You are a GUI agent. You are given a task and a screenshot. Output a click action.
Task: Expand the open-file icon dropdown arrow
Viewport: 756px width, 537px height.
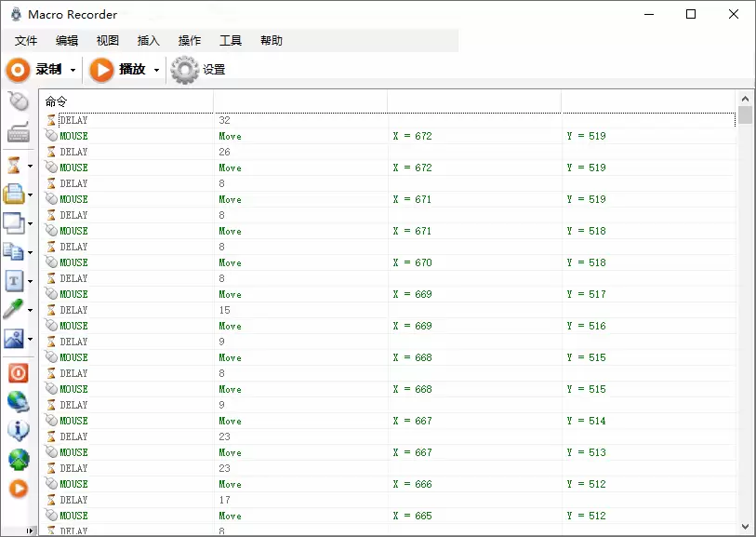(30, 195)
